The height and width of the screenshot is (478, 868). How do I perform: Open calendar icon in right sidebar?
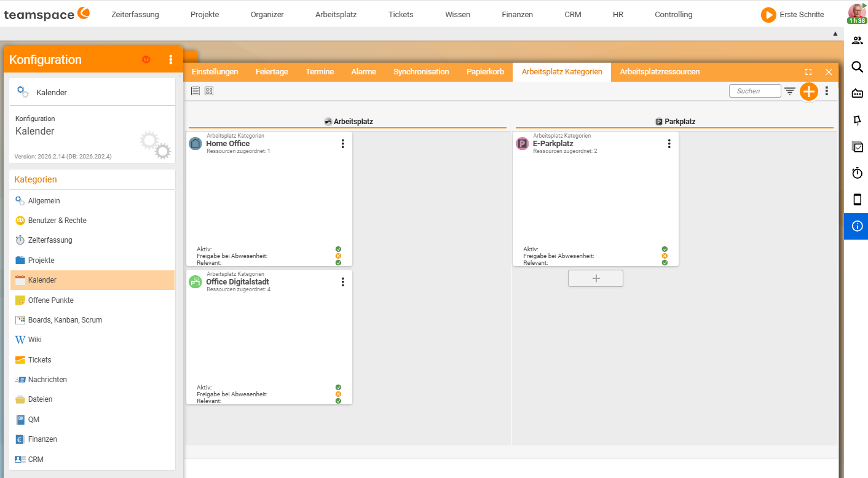[857, 93]
